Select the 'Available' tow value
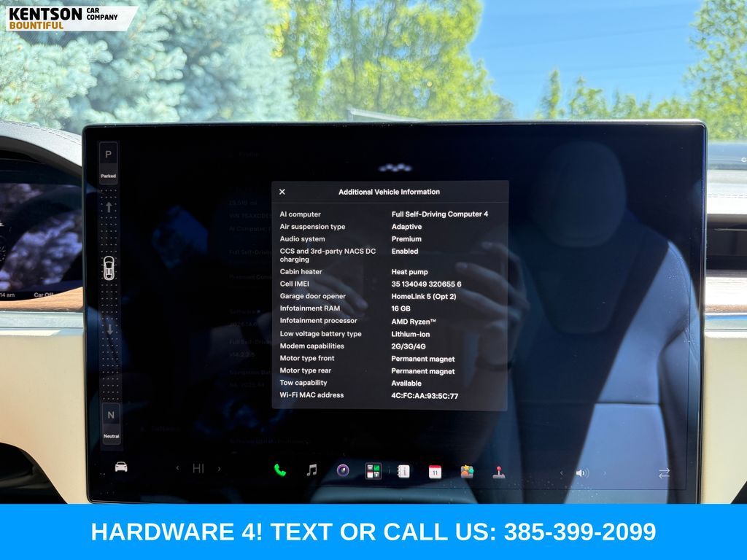 (x=406, y=384)
